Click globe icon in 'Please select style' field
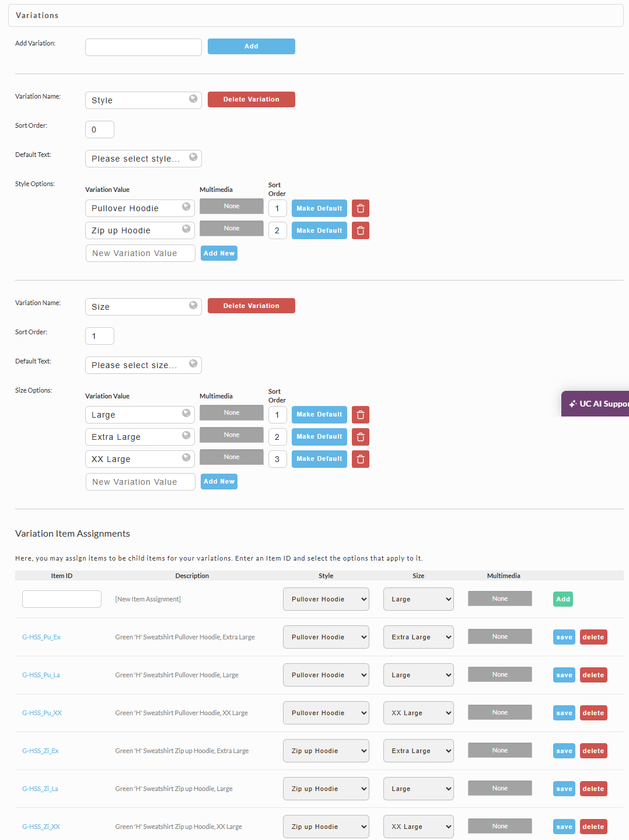 point(193,157)
